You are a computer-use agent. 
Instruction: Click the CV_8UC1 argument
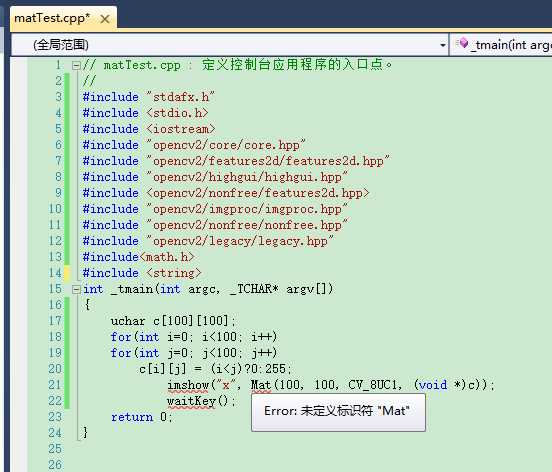tap(375, 385)
